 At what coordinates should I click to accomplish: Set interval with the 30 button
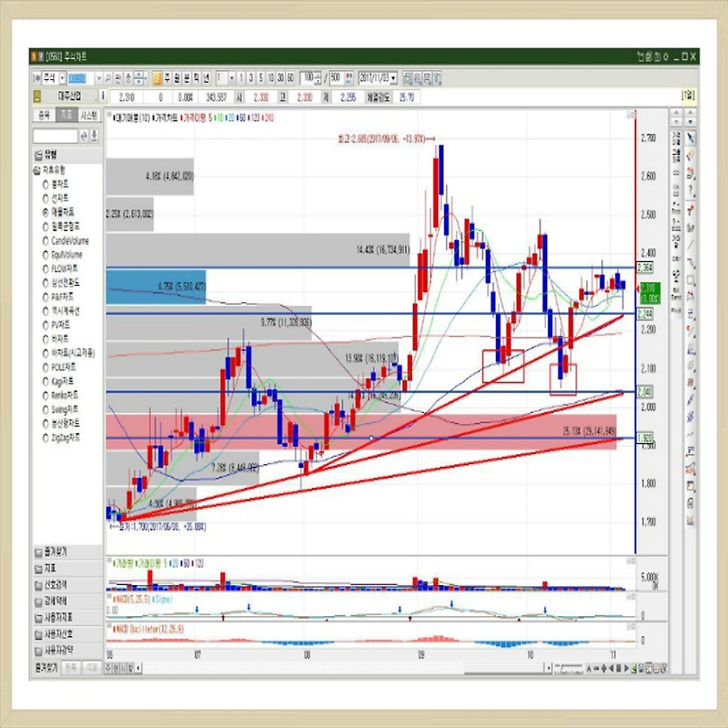tap(280, 78)
